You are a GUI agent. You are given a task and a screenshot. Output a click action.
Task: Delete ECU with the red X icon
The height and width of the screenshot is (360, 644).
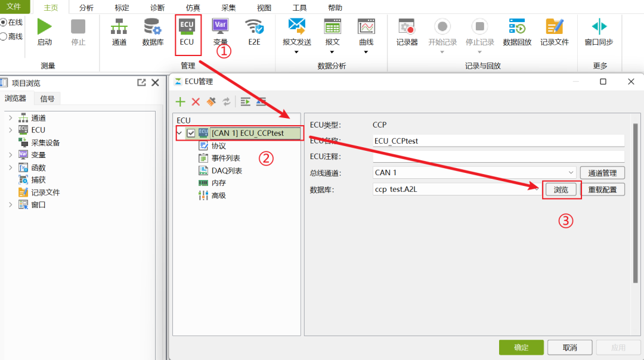196,102
